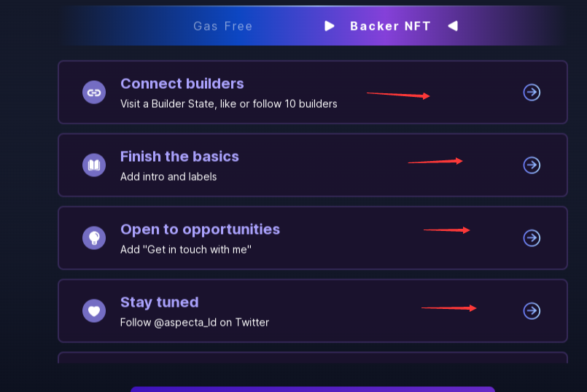Open Stay tuned via its circled arrow
The image size is (587, 392).
tap(532, 311)
